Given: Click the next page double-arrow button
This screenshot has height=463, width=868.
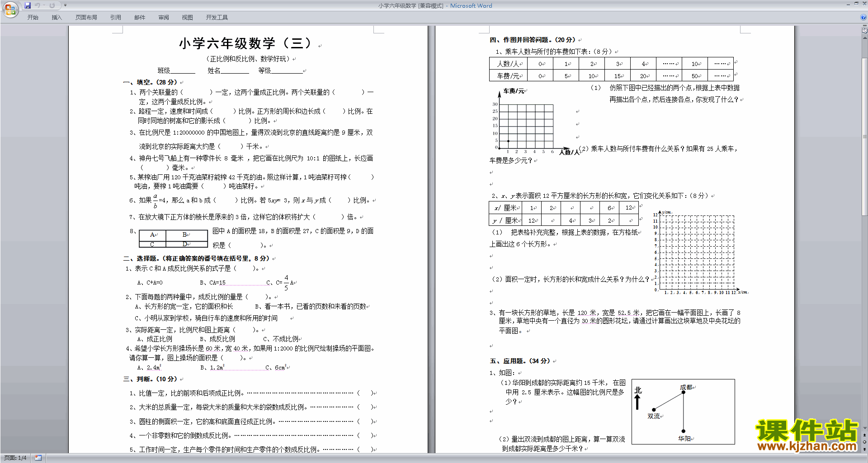Looking at the screenshot, I should [x=865, y=449].
